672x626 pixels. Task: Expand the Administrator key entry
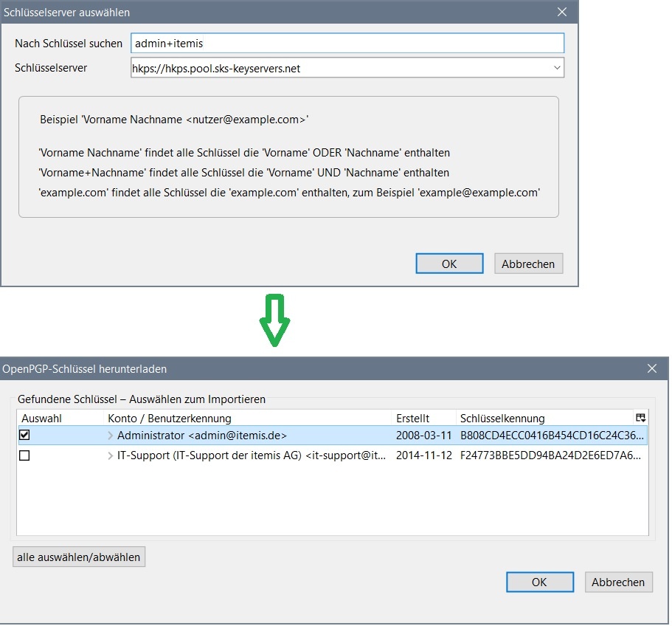click(111, 436)
